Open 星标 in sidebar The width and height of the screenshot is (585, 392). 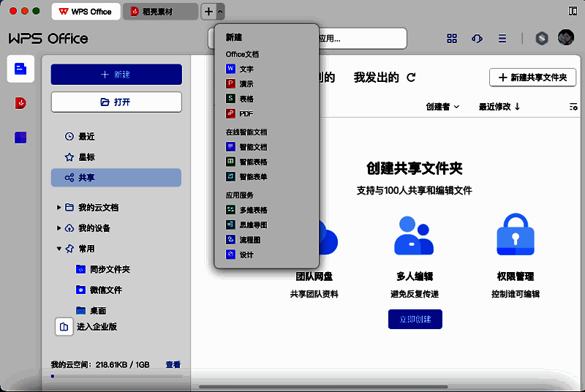pos(116,157)
